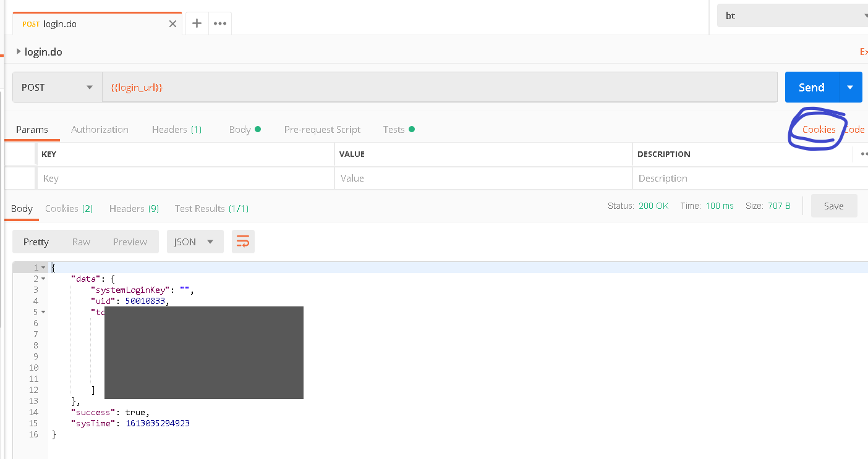Switch to the Authorization tab
868x459 pixels.
[99, 129]
